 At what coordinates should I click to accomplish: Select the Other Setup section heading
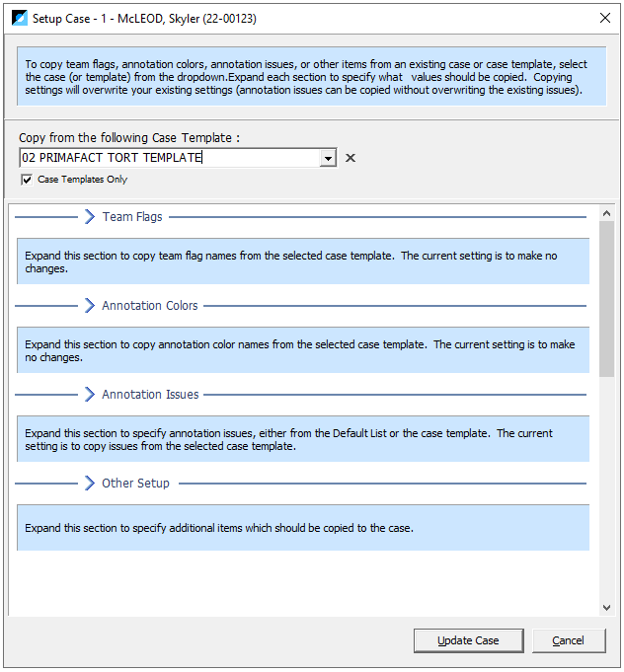pyautogui.click(x=135, y=483)
